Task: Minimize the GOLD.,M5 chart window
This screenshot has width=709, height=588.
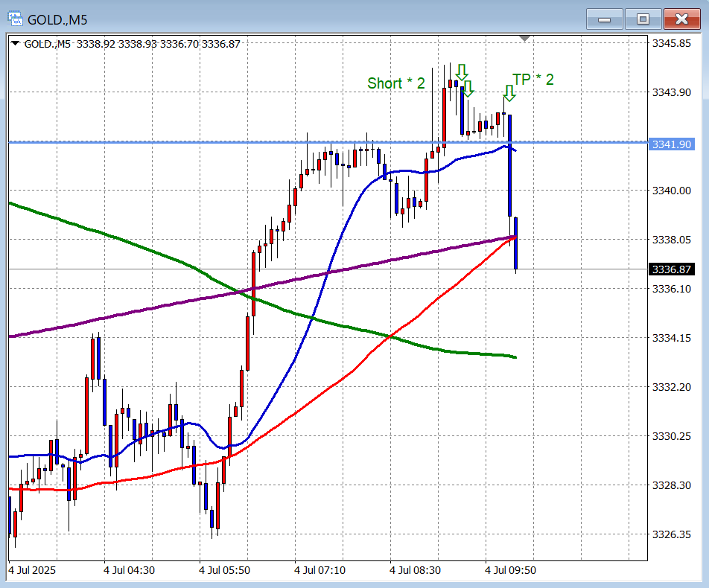Action: [x=605, y=19]
